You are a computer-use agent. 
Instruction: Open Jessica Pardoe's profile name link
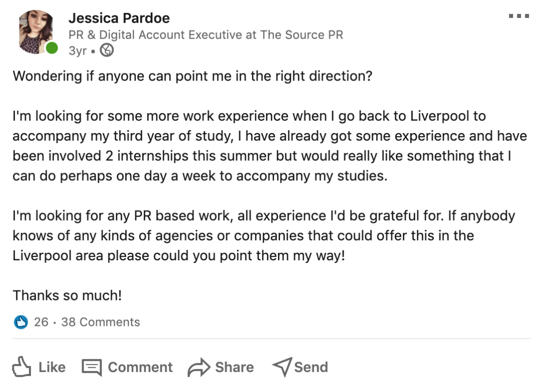pos(119,18)
